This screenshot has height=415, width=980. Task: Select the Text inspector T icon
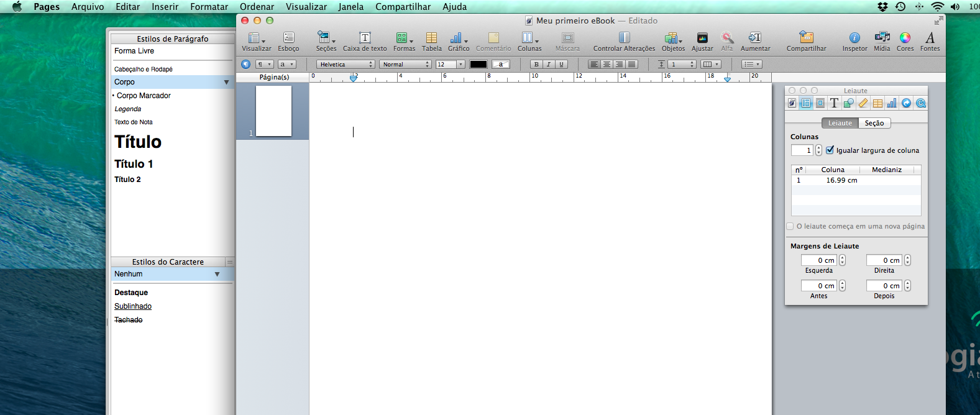[x=834, y=103]
